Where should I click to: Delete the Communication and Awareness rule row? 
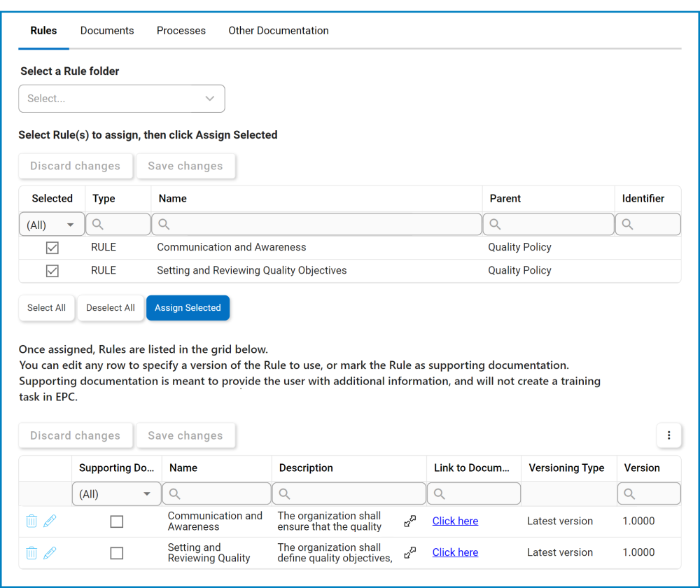point(31,521)
